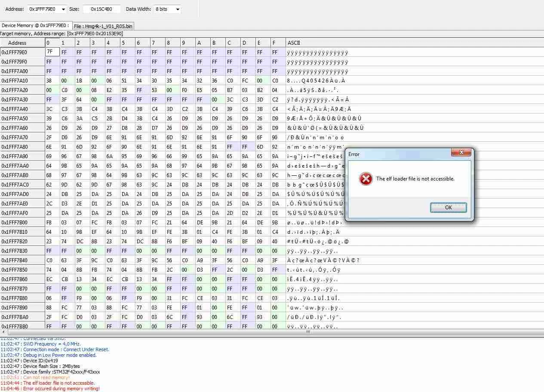Click log line 'Debug in Low Power mode enabled.'

48,355
